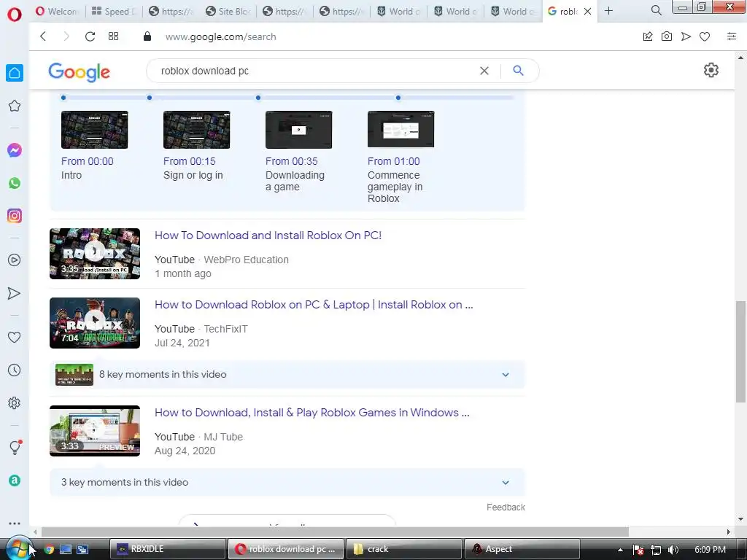Reload the current page
747x560 pixels.
(90, 36)
